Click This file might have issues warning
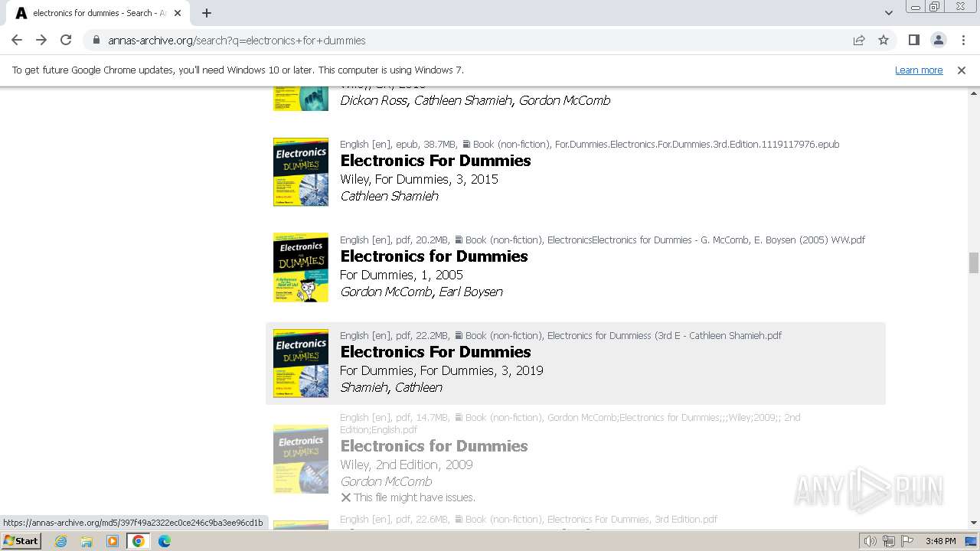The image size is (980, 551). coord(408,497)
